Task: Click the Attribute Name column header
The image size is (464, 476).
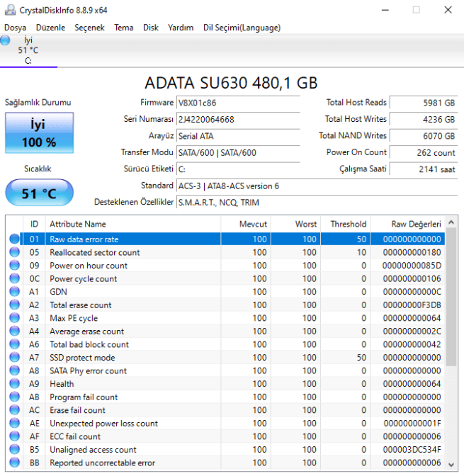Action: 133,224
